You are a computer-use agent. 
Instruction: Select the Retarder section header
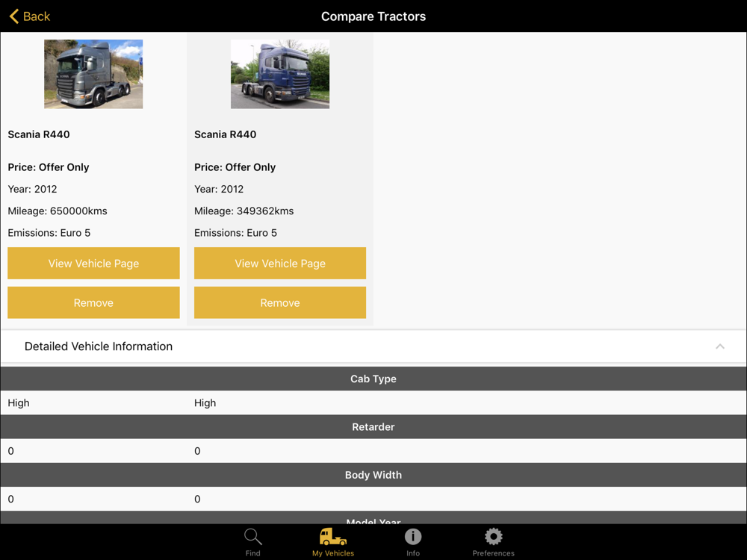pyautogui.click(x=373, y=426)
